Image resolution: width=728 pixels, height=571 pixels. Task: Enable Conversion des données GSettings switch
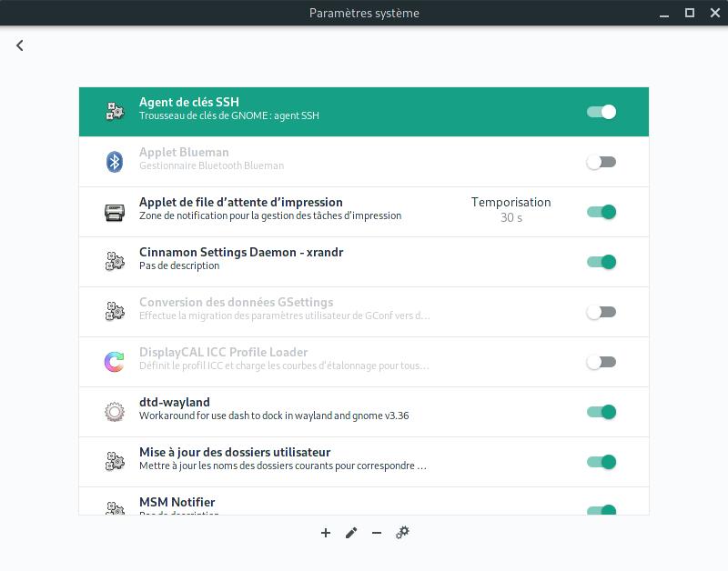pyautogui.click(x=602, y=312)
